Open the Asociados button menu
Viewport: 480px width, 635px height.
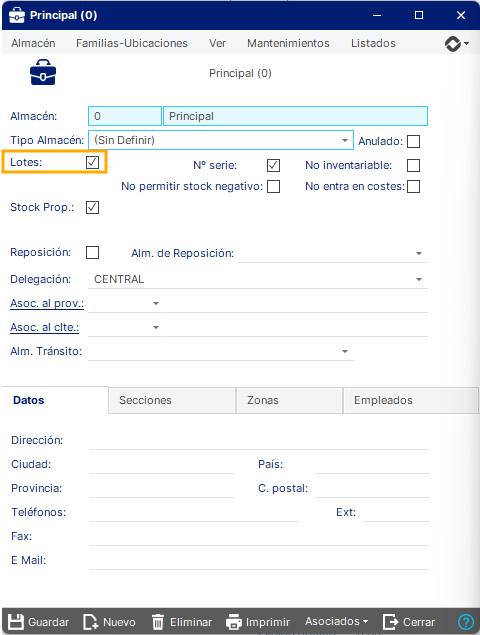(337, 621)
